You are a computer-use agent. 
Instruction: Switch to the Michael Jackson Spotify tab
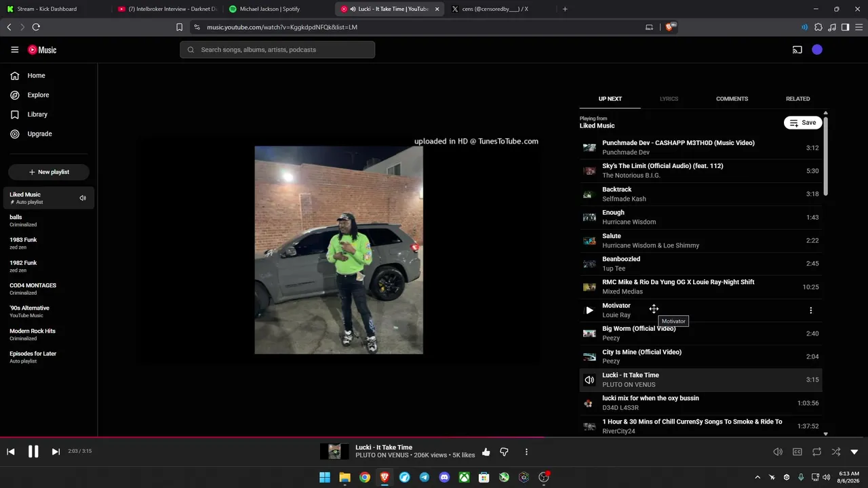(x=277, y=9)
